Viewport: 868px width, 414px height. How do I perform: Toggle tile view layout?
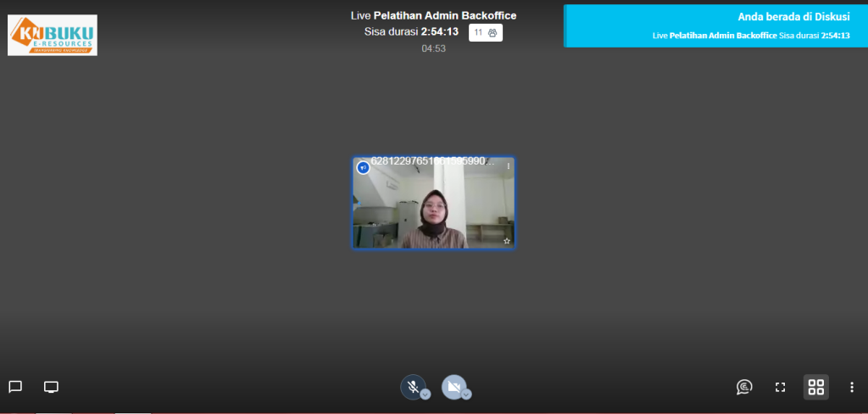click(x=815, y=387)
